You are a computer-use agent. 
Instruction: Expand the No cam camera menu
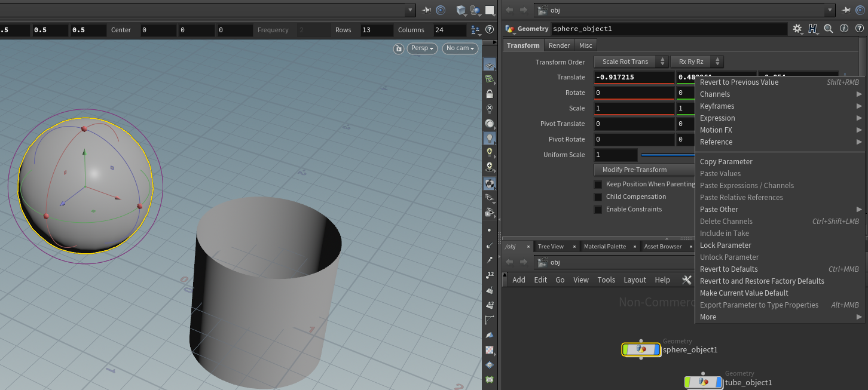(461, 48)
